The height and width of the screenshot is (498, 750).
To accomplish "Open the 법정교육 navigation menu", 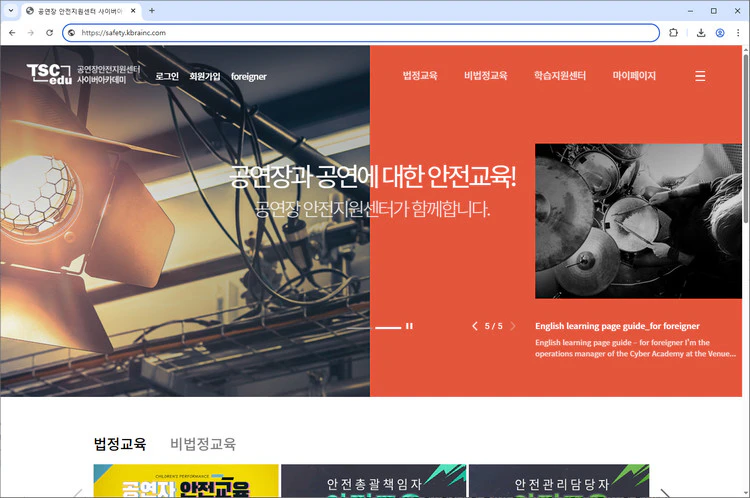I will coord(420,76).
